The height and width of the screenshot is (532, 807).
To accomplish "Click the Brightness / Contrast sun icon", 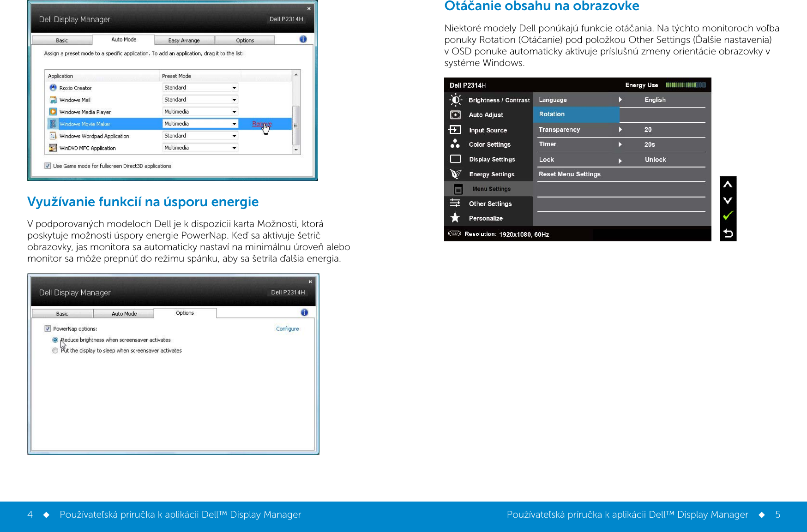I will tap(456, 100).
